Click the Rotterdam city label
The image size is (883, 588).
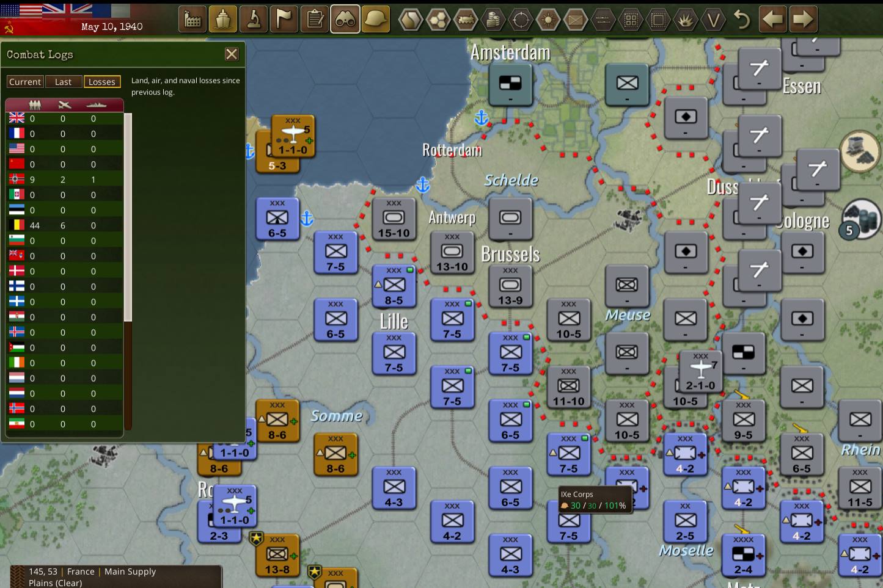pyautogui.click(x=452, y=150)
